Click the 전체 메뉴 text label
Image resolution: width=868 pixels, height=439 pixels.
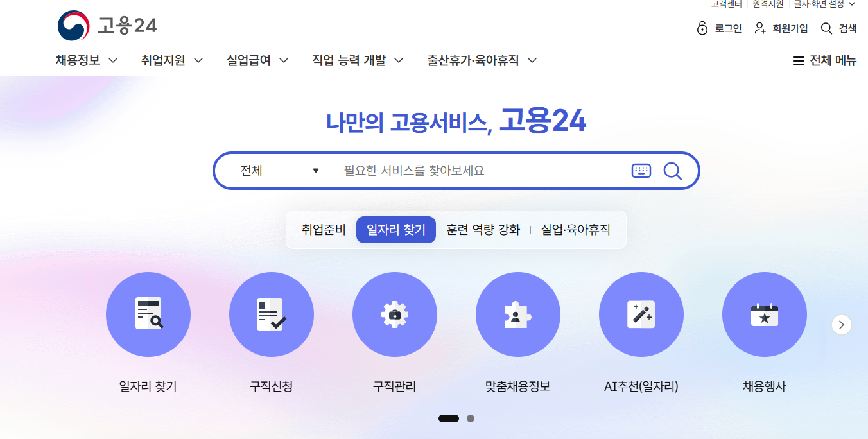coord(833,61)
